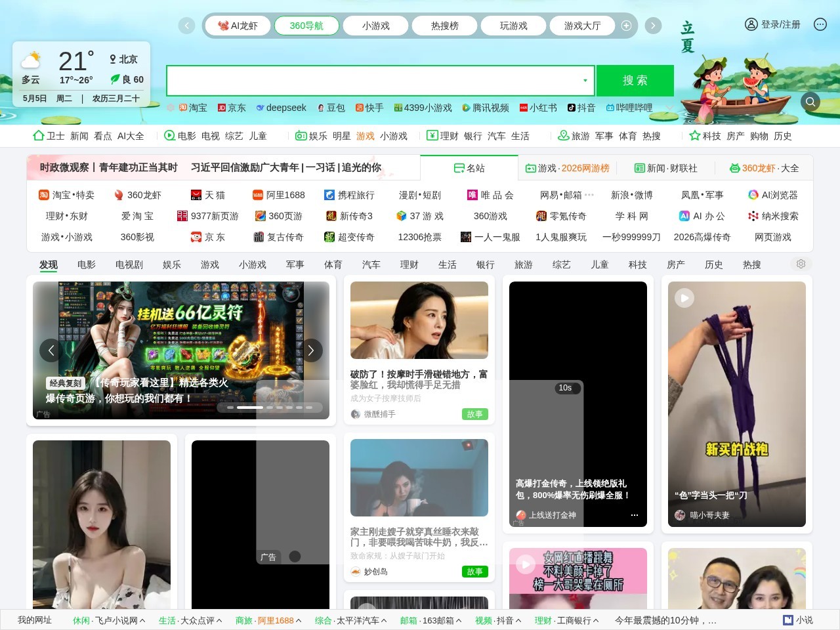Open the 12306抢票 link
This screenshot has height=630, width=840.
420,237
